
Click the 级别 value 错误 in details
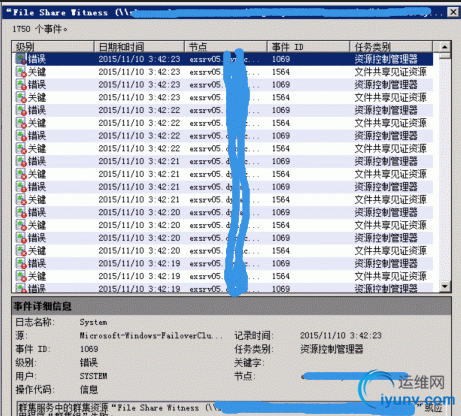(x=89, y=363)
